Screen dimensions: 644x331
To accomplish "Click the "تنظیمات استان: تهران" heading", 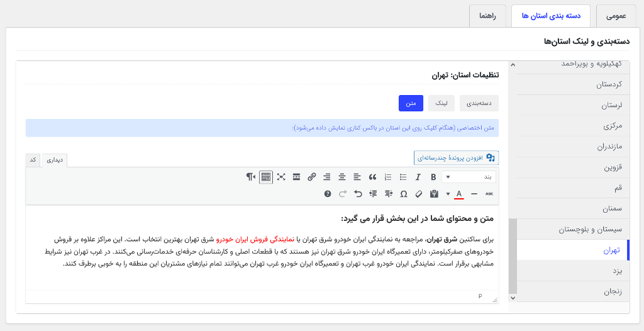I will (465, 76).
